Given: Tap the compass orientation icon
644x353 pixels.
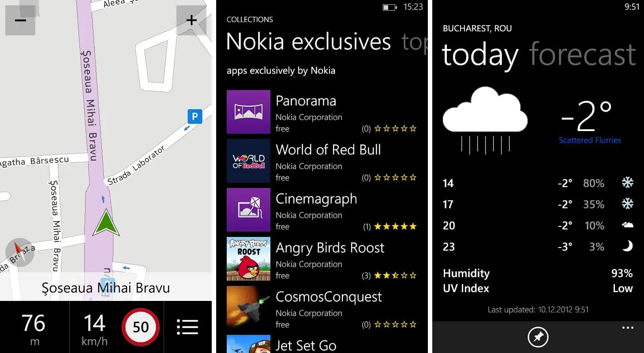Looking at the screenshot, I should [19, 252].
